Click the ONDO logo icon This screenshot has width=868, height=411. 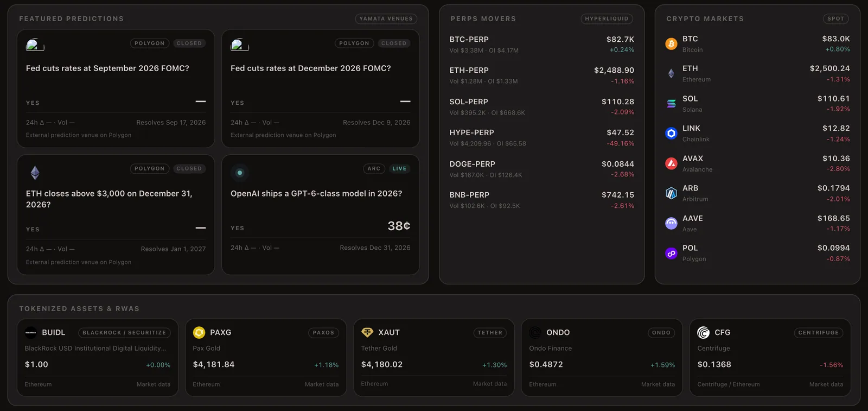[535, 332]
